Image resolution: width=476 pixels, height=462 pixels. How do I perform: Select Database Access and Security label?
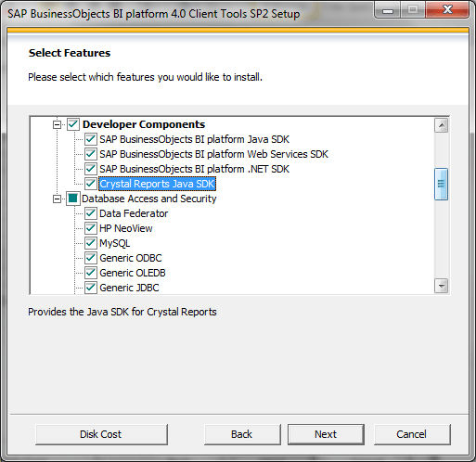click(149, 199)
